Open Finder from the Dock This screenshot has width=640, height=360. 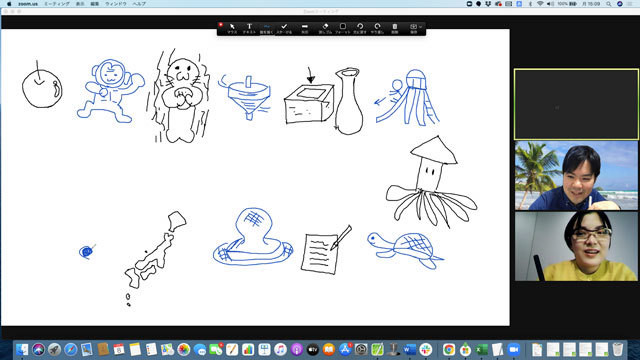22,349
